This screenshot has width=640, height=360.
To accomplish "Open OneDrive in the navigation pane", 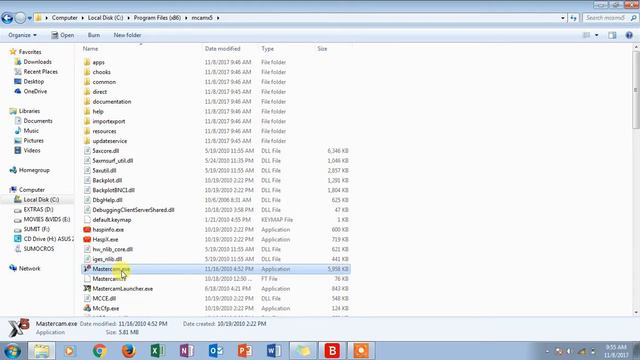I will coord(35,91).
